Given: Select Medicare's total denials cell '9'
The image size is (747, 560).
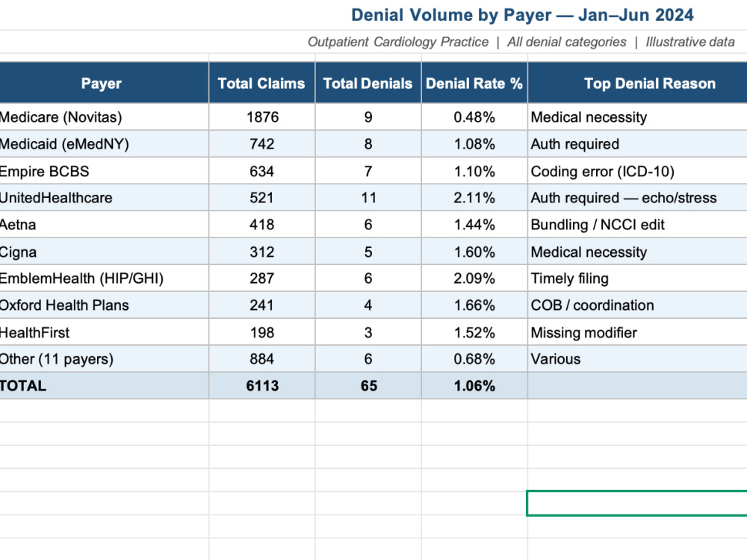Looking at the screenshot, I should point(368,117).
